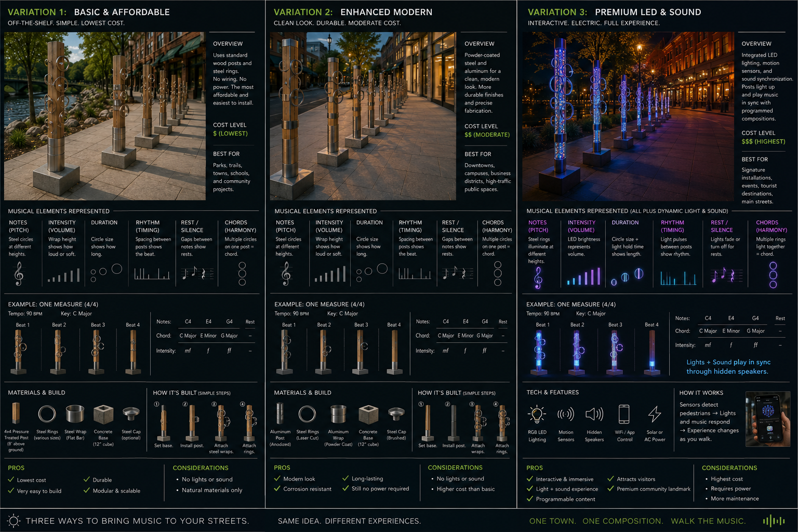Screen dimensions: 798x532
Task: Click 'THREE WAYS TO BRING MUSIC TO YOUR STREETS.'
Action: click(x=137, y=521)
